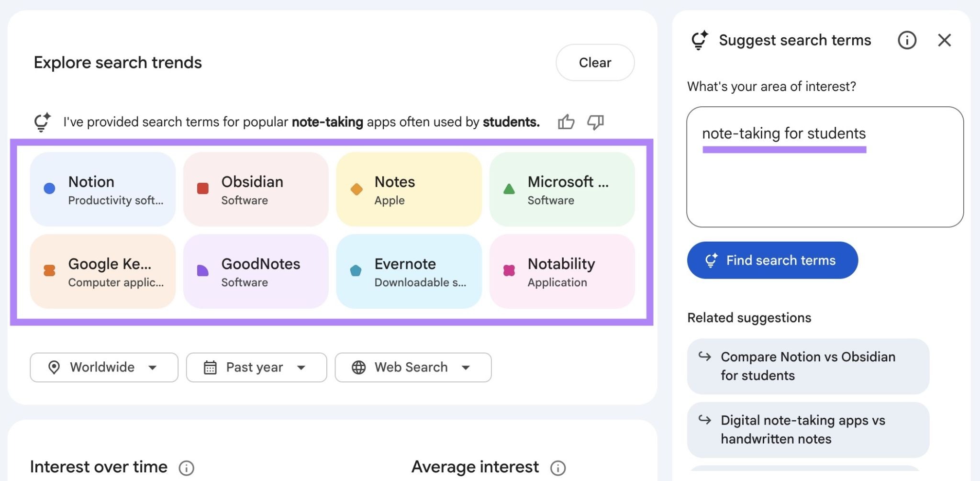Click the Find search terms button
Screen dimensions: 980x481
tap(772, 260)
